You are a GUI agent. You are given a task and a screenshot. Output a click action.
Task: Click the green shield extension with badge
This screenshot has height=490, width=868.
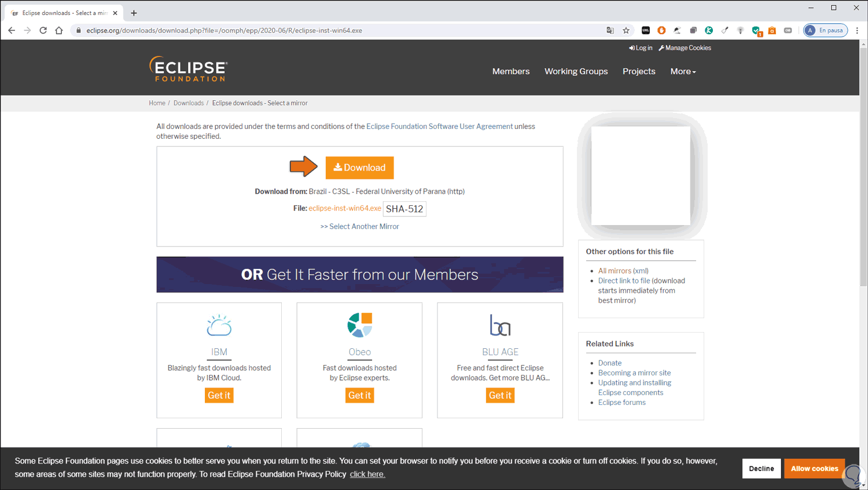756,31
